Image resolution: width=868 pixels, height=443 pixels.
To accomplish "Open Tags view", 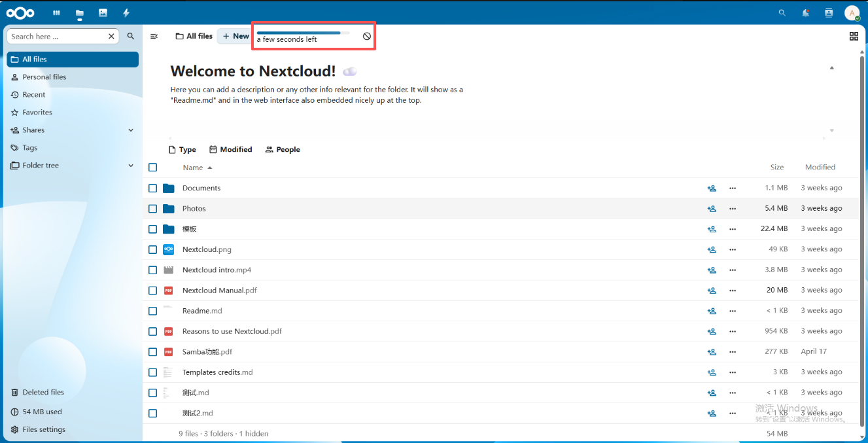I will click(73, 148).
